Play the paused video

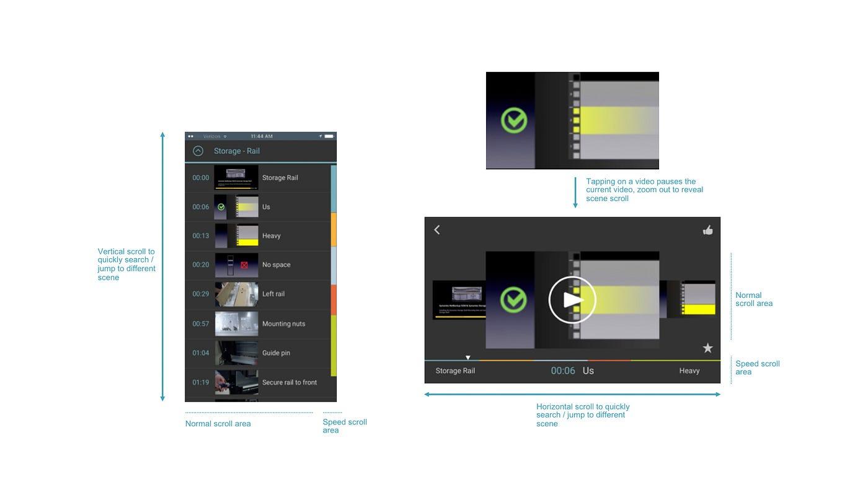click(x=572, y=300)
